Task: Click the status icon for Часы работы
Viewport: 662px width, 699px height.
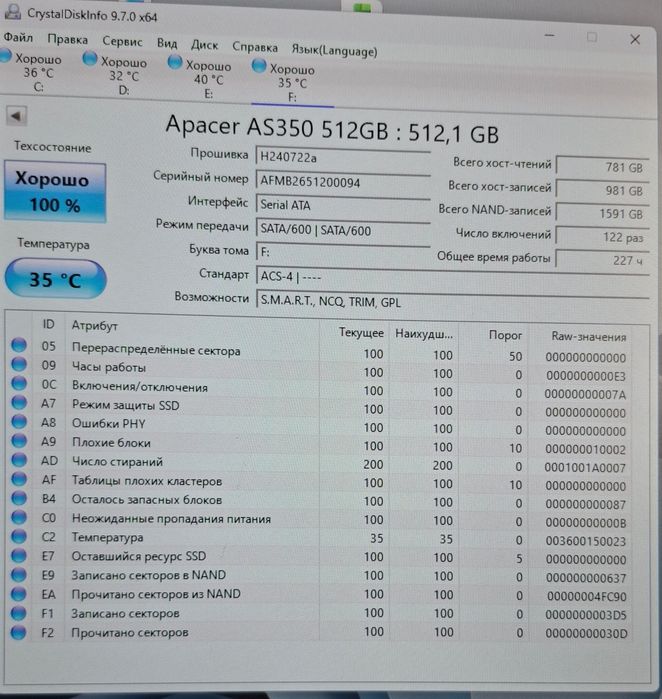Action: coord(19,364)
